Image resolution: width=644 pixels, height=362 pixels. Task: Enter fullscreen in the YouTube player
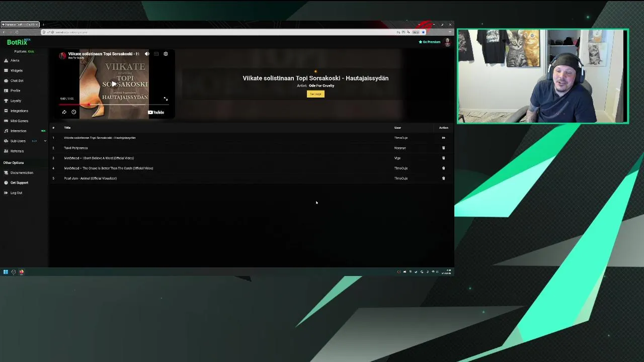click(x=166, y=99)
